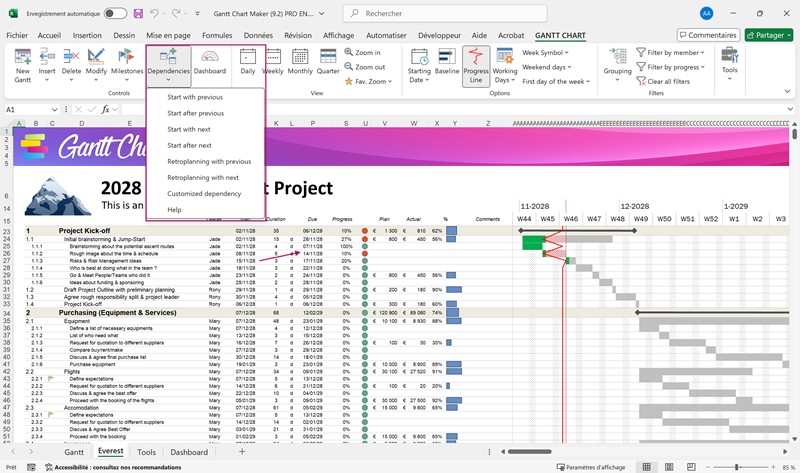Toggle the Enregistrement automatique switch
Screen dimensions: 800x473
115,13
